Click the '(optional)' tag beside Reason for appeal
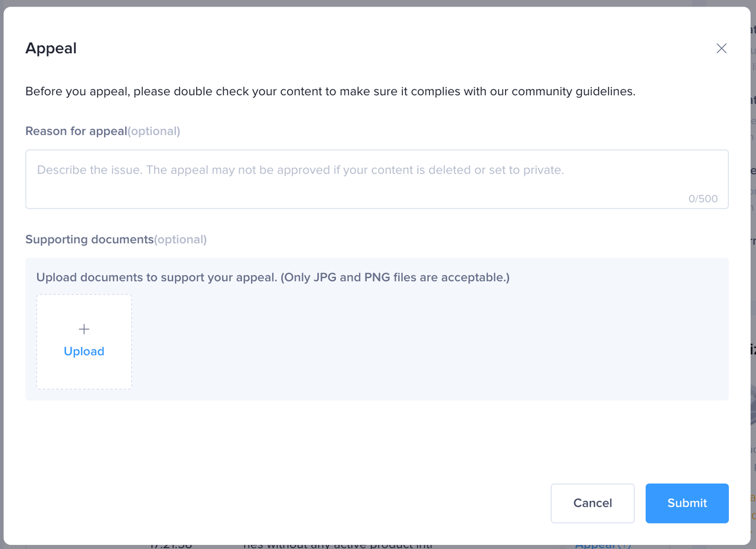 154,131
